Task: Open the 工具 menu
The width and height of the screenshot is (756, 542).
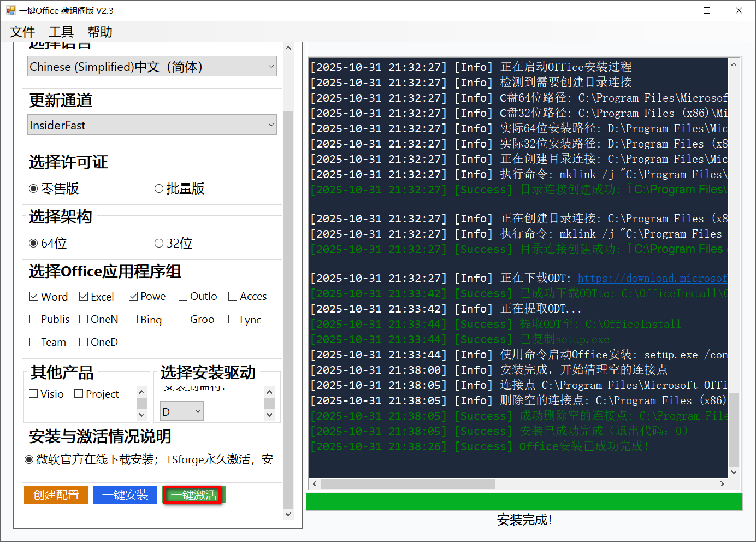Action: [x=60, y=32]
